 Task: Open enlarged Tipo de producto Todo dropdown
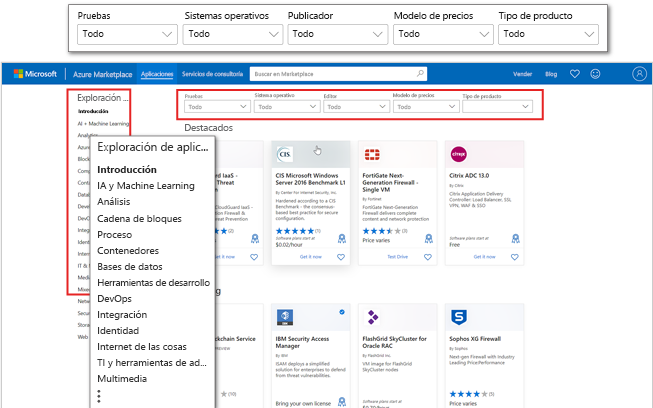pos(548,34)
